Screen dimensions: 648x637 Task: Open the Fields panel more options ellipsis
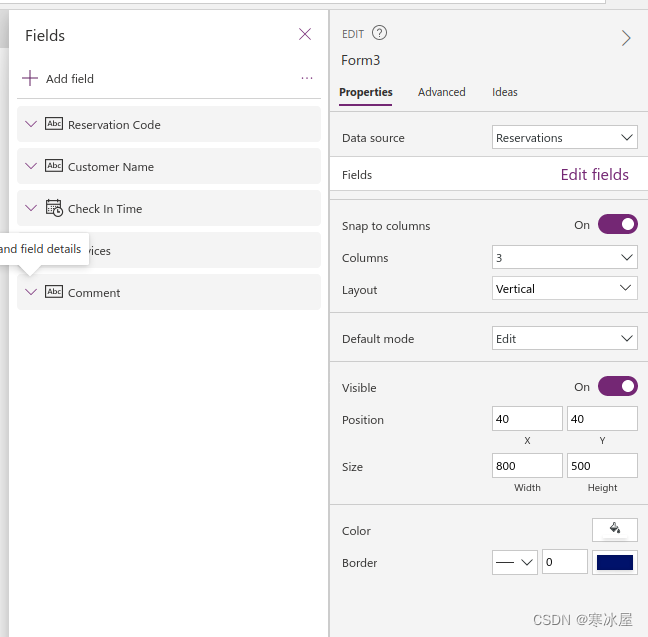307,78
